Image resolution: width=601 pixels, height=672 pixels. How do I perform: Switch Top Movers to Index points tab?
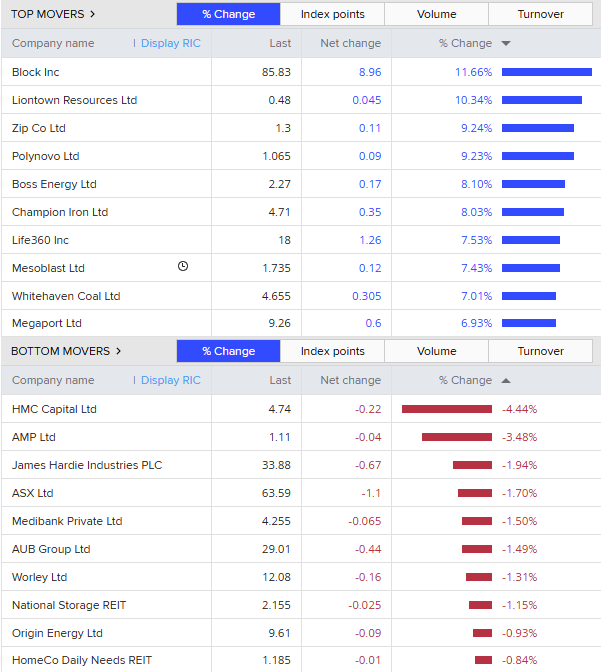[333, 14]
